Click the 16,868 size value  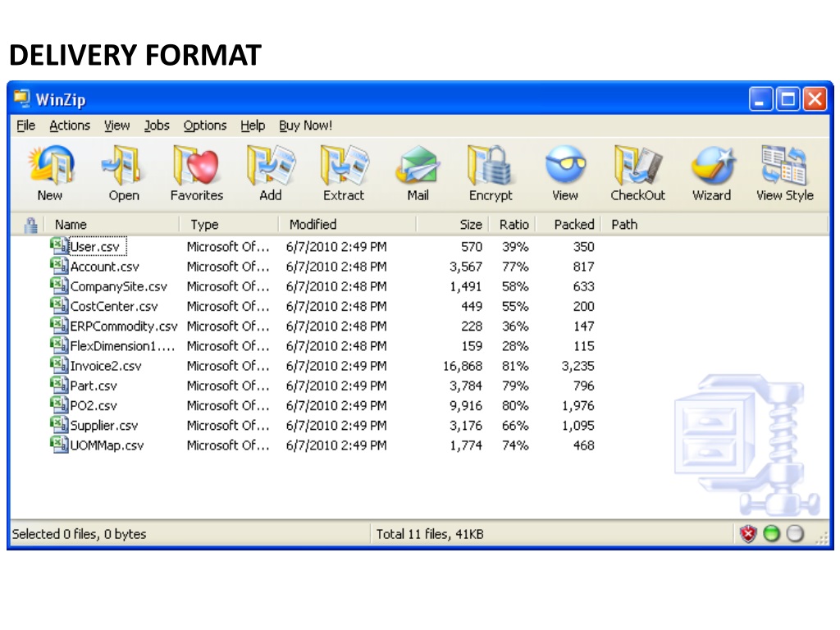click(463, 366)
